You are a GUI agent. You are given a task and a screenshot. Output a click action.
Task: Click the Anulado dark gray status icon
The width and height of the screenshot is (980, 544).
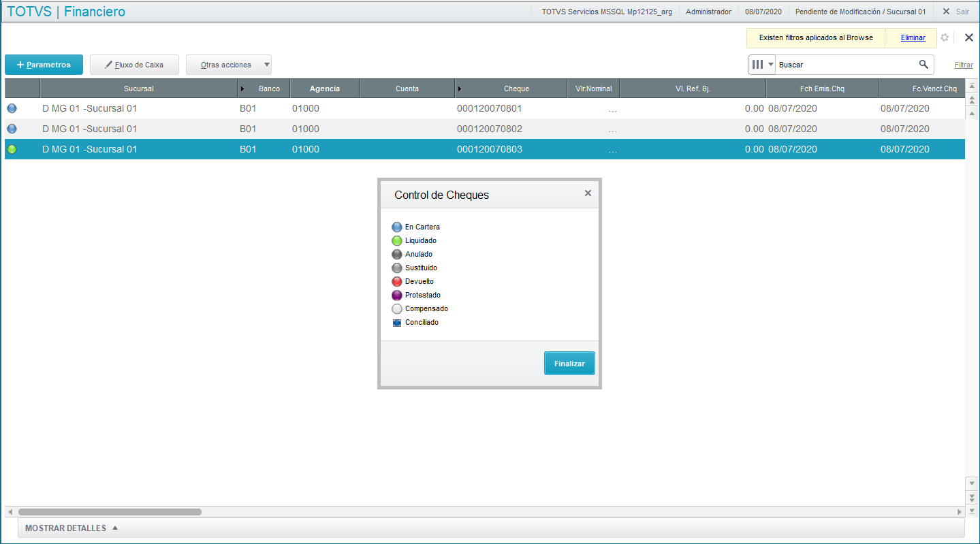click(x=397, y=255)
